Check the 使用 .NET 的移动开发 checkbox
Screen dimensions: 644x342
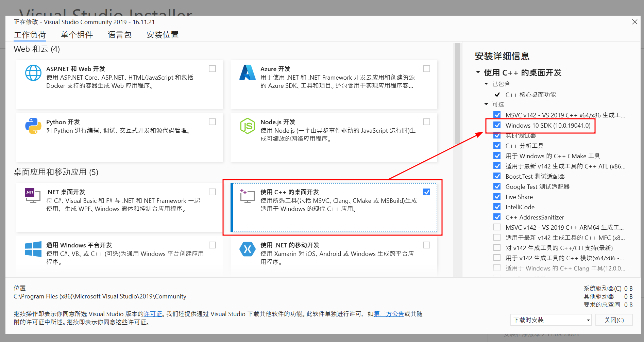[x=426, y=245]
